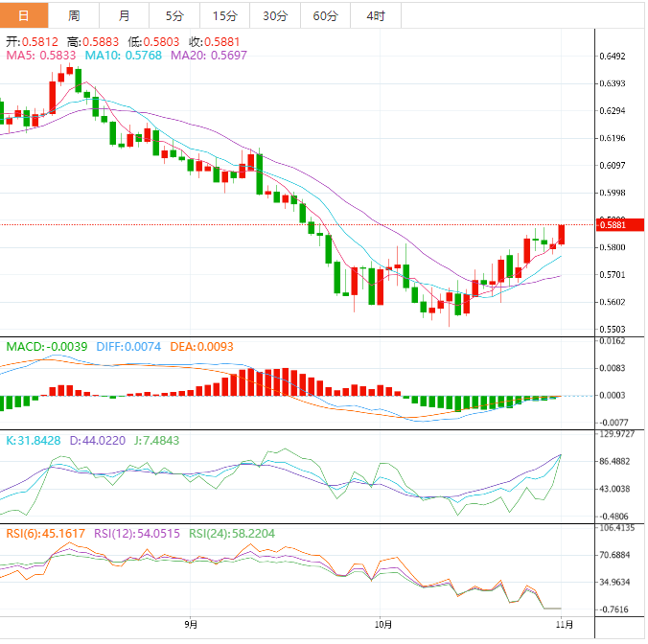Click the 低:0.5803 low price text
648x644 pixels.
pyautogui.click(x=153, y=42)
